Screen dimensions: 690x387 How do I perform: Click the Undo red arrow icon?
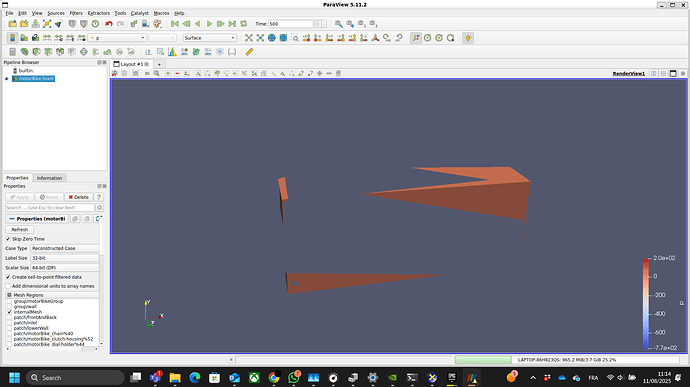(x=109, y=24)
